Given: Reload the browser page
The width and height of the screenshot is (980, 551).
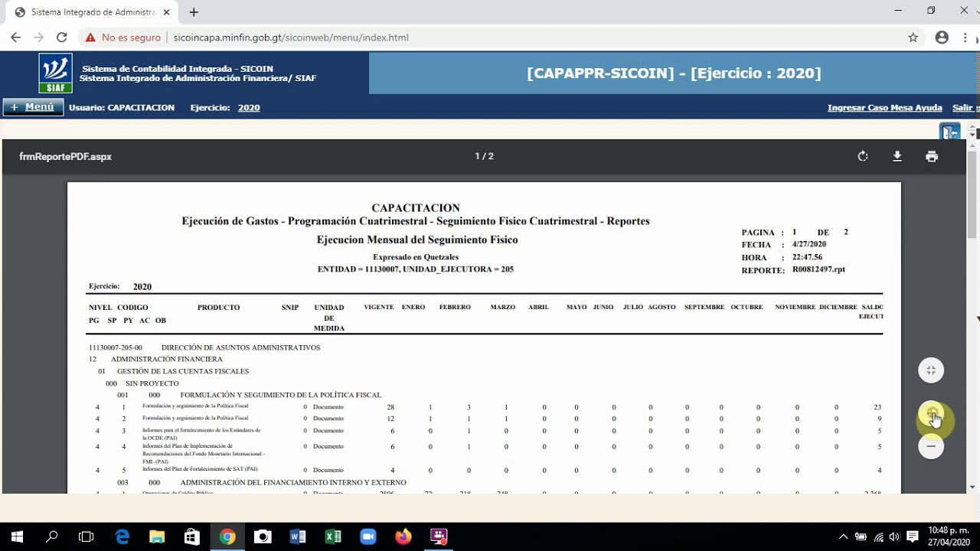Looking at the screenshot, I should click(62, 37).
